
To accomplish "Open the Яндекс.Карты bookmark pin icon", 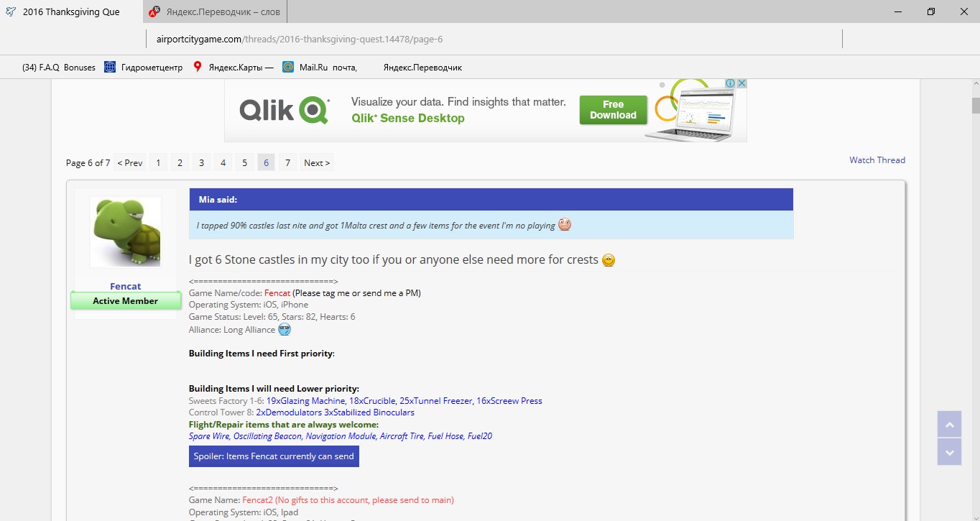I will (198, 67).
